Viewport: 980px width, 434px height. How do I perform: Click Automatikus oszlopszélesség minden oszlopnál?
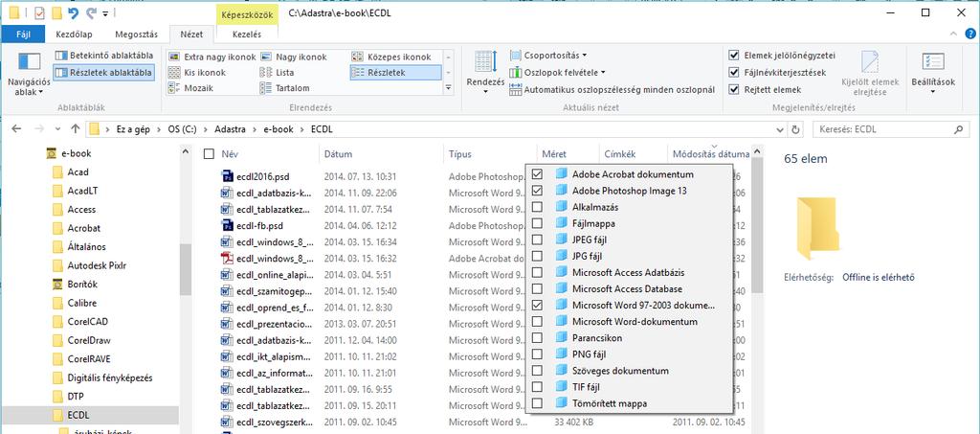612,89
